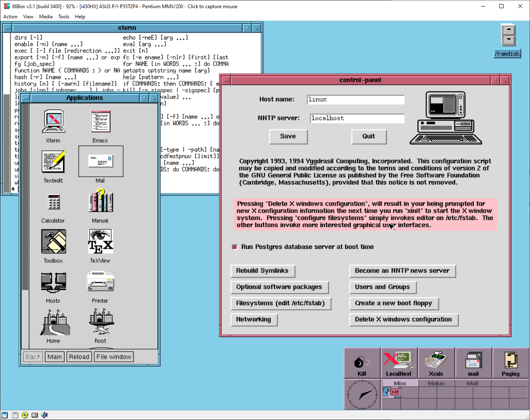The image size is (530, 420).
Task: Click the NNTP server input field
Action: coord(357,119)
